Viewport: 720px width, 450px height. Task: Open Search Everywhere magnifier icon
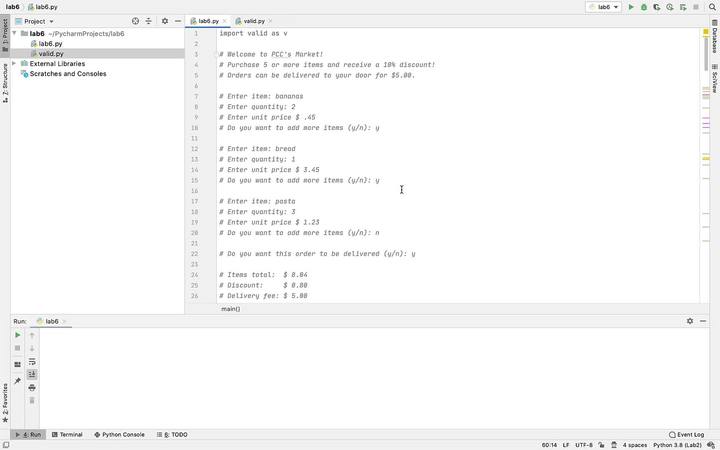[712, 7]
